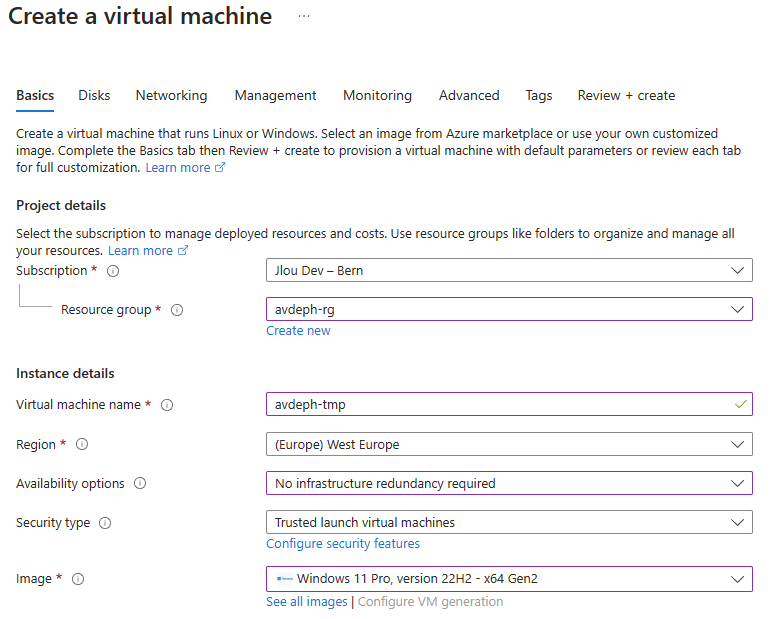This screenshot has width=770, height=619.
Task: Click into the Virtual machine name field
Action: point(509,404)
